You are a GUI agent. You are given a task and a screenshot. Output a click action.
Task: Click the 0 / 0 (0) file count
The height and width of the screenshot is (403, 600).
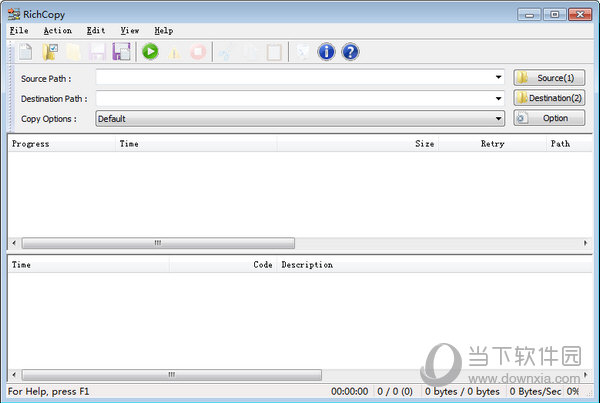tap(395, 392)
